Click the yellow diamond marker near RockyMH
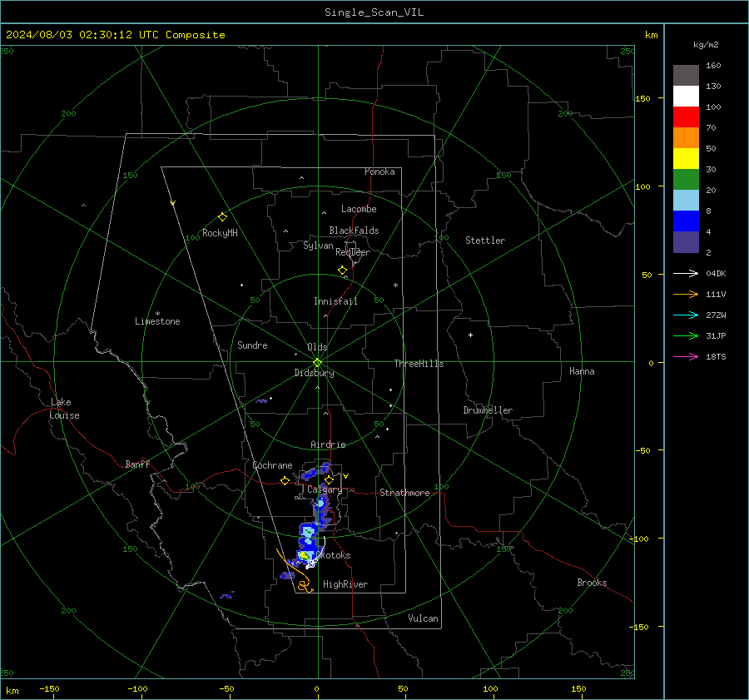This screenshot has height=700, width=749. click(222, 217)
